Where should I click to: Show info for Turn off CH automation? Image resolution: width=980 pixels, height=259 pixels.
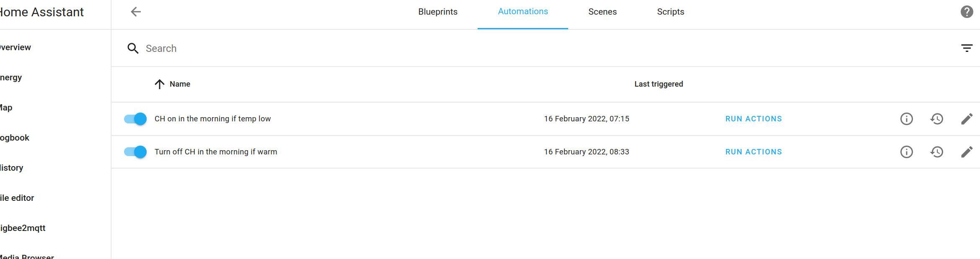(x=906, y=152)
